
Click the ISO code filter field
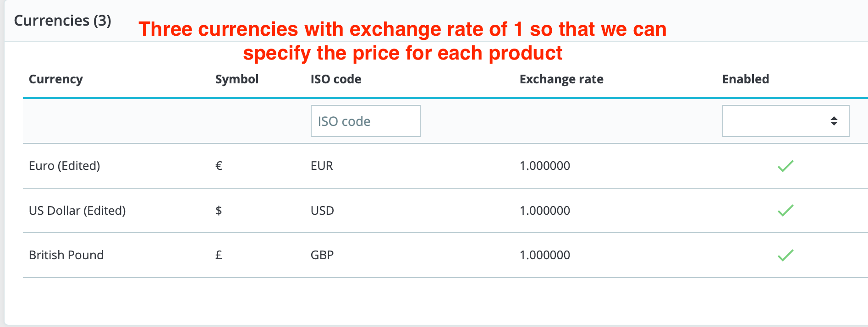[365, 121]
